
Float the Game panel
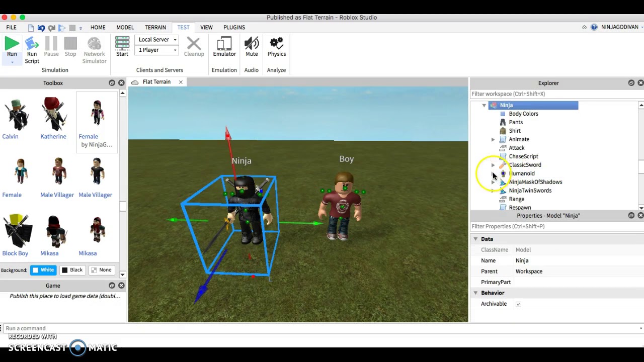112,286
